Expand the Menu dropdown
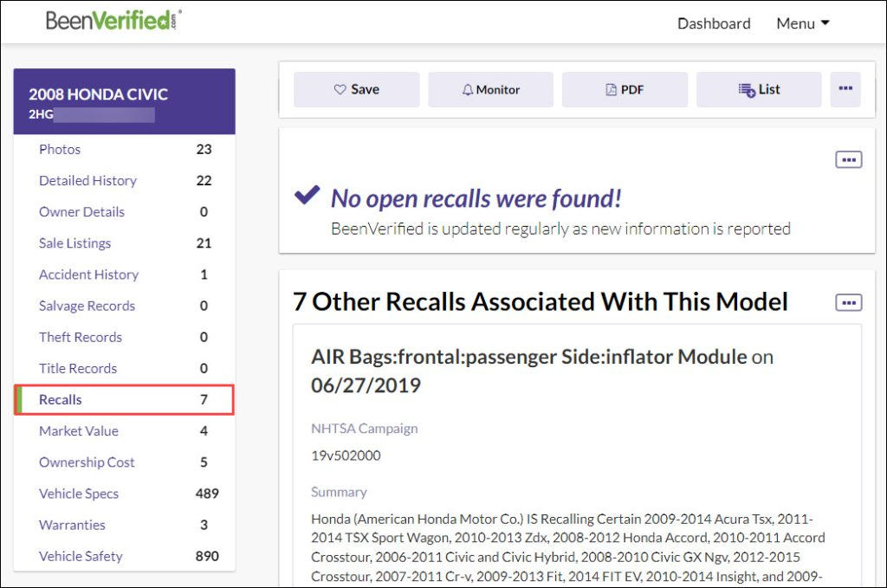This screenshot has height=588, width=887. pyautogui.click(x=803, y=23)
